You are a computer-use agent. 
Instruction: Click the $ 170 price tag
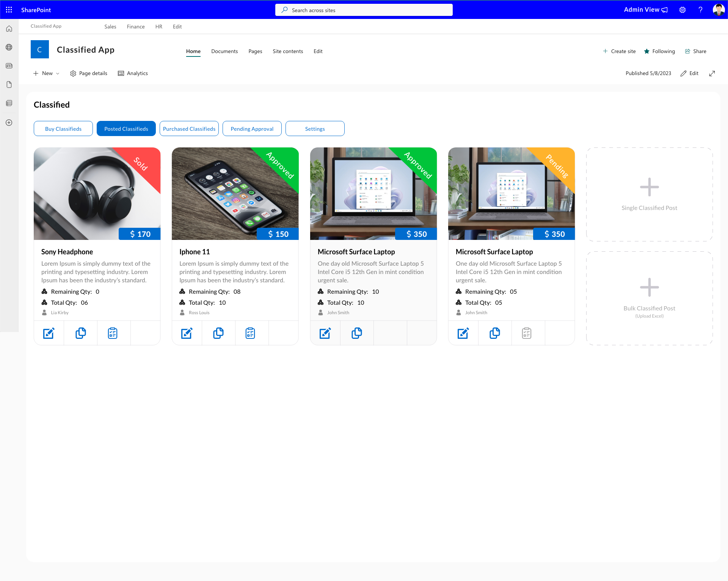click(x=140, y=234)
